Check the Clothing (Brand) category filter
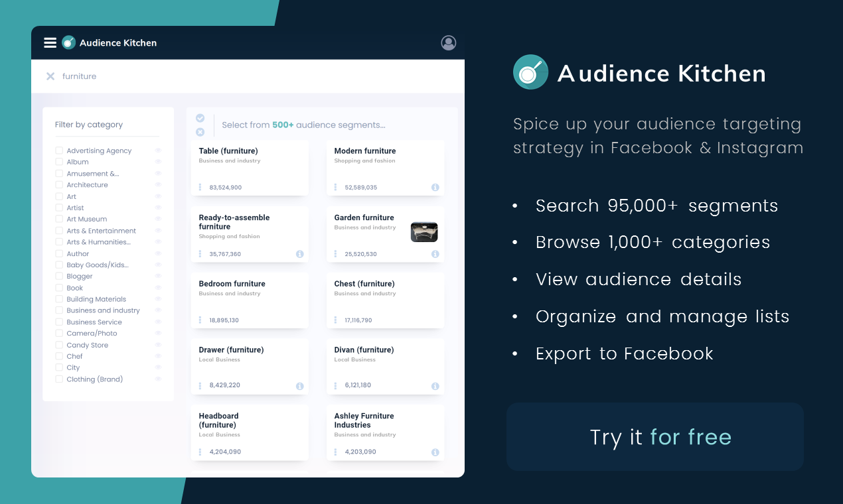This screenshot has height=504, width=843. pyautogui.click(x=59, y=379)
